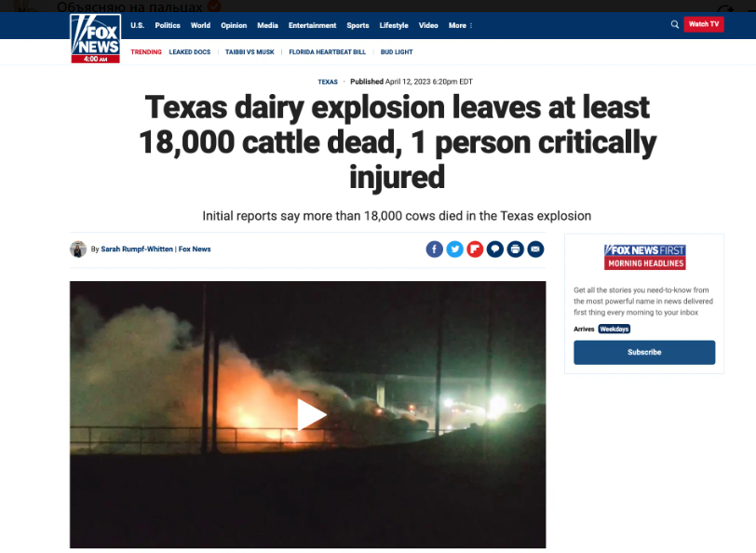Open Florida Heartbeat Bill trending topic
Image resolution: width=756 pixels, height=553 pixels.
(x=328, y=52)
